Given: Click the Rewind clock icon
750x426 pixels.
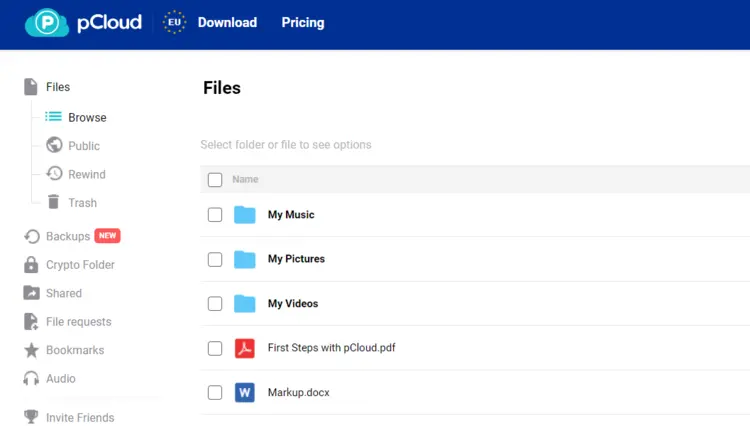Looking at the screenshot, I should (54, 174).
